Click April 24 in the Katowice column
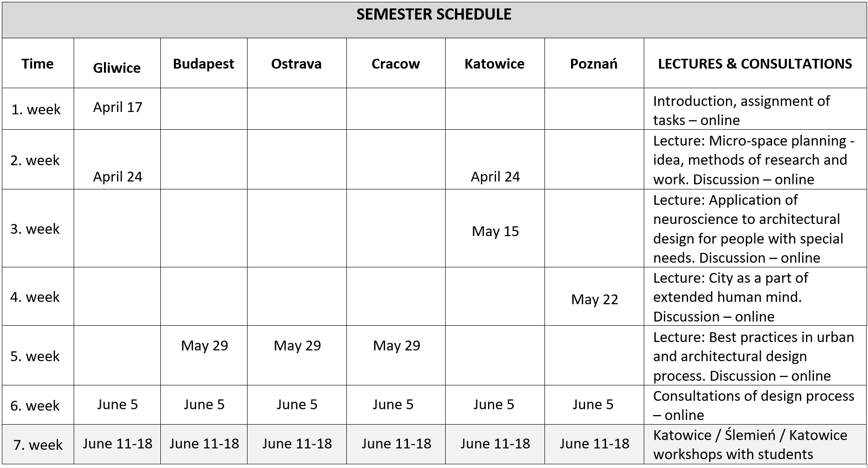The height and width of the screenshot is (468, 868). click(x=495, y=177)
